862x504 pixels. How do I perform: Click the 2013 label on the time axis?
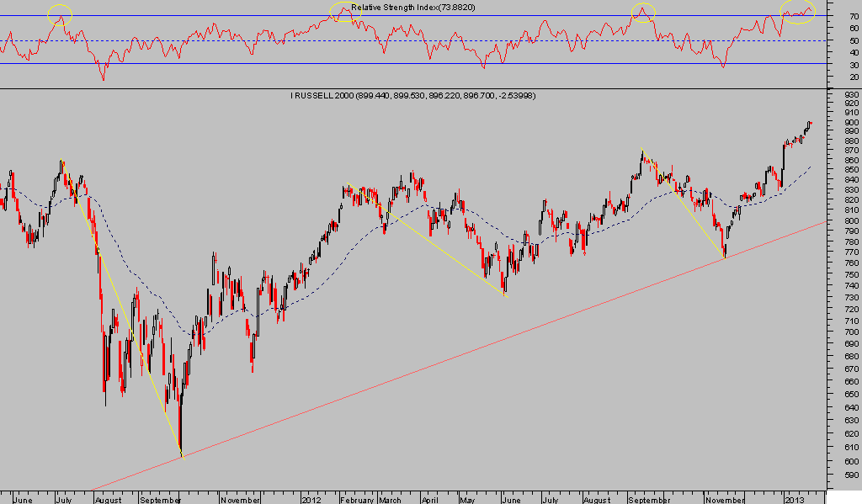click(x=795, y=499)
